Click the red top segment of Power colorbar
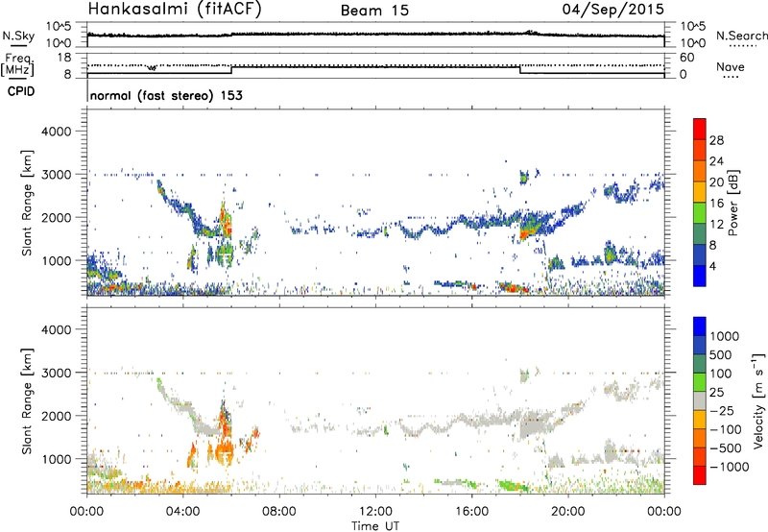 click(700, 129)
